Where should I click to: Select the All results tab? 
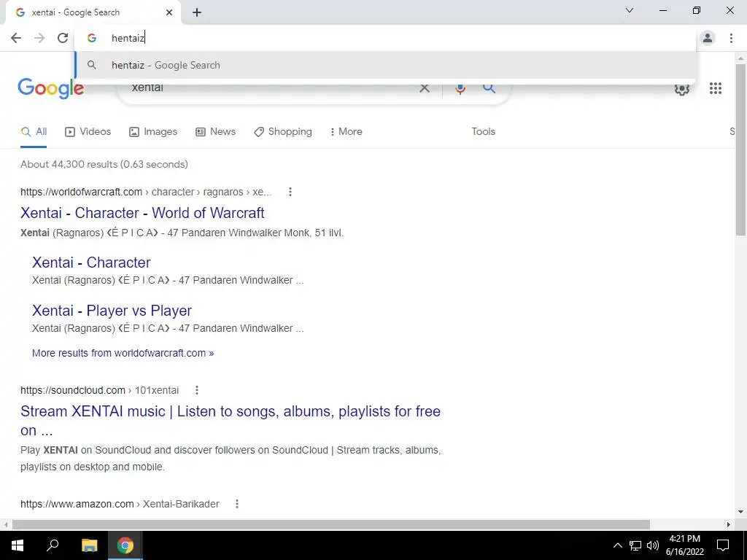point(34,132)
